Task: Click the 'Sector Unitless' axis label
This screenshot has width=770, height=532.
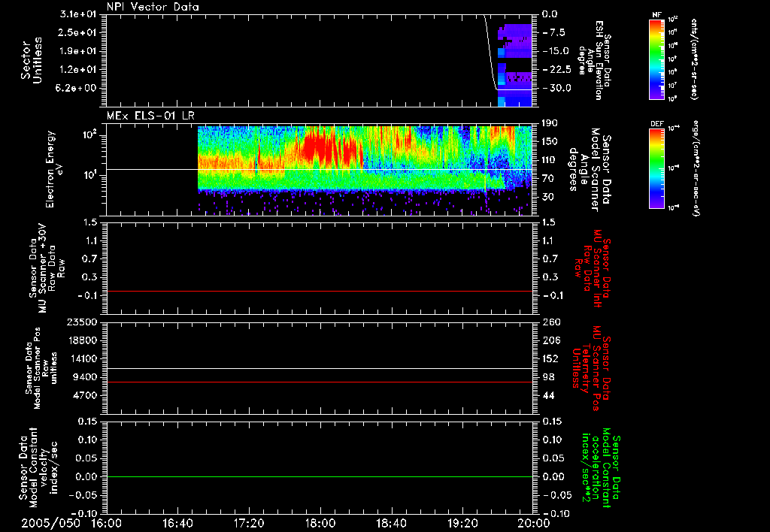Action: pos(32,60)
